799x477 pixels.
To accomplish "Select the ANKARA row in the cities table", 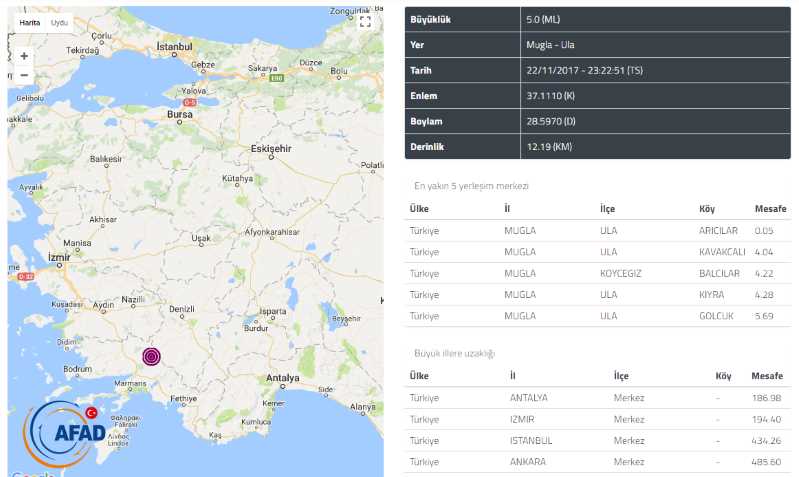I will (597, 462).
